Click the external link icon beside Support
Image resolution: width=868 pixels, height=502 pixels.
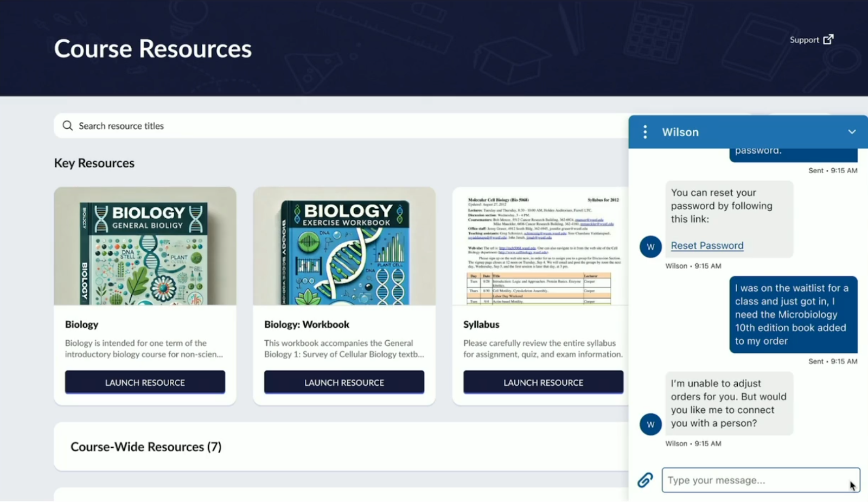(828, 40)
